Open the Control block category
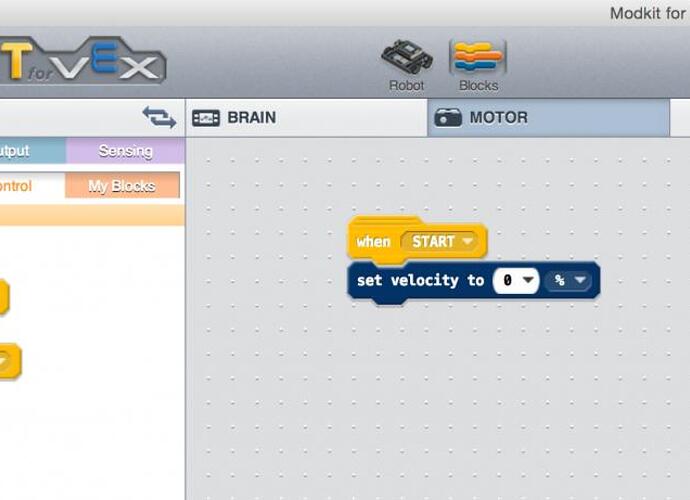The width and height of the screenshot is (690, 500). 32,185
